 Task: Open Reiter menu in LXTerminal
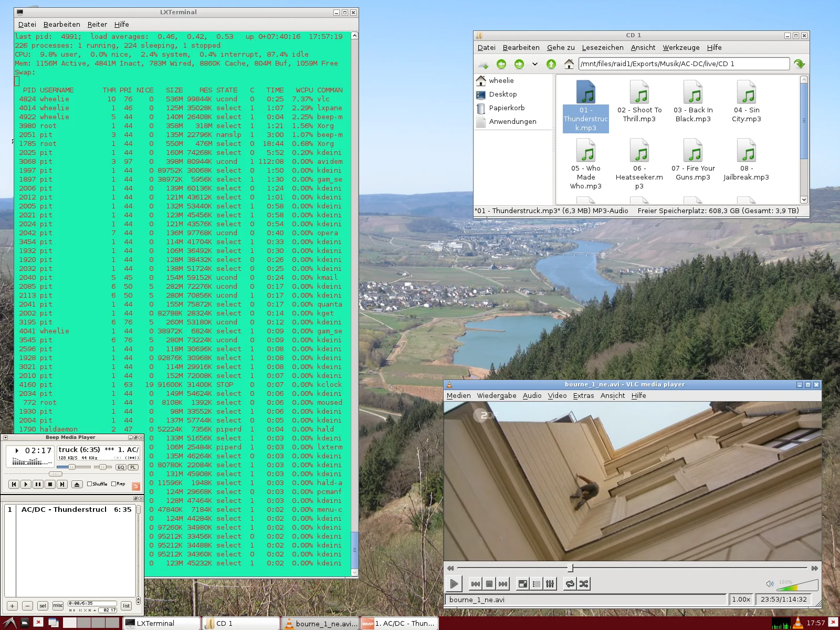point(97,24)
